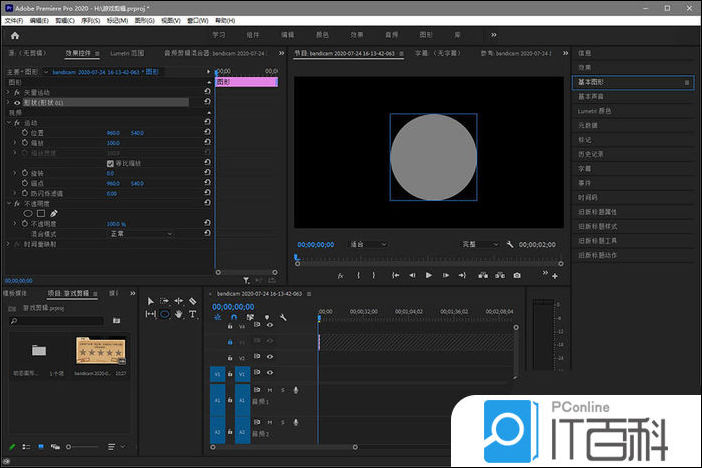Click the Export Frame camera icon
Viewport: 702px width, 468px height.
coord(516,275)
